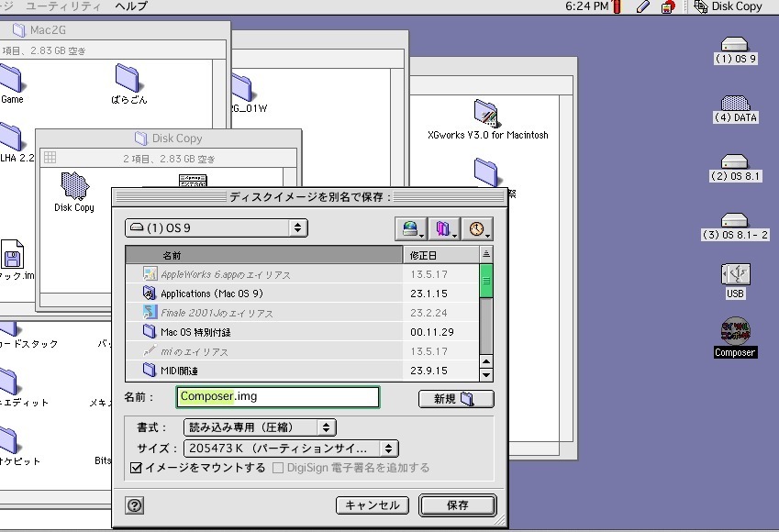Screen dimensions: 779x532
Task: Click the Mac2G window title bar
Action: pyautogui.click(x=115, y=29)
